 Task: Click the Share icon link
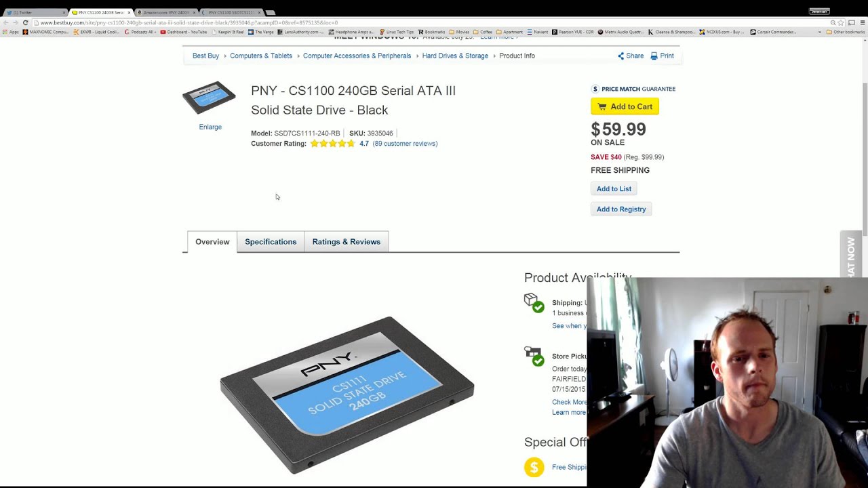(x=631, y=56)
